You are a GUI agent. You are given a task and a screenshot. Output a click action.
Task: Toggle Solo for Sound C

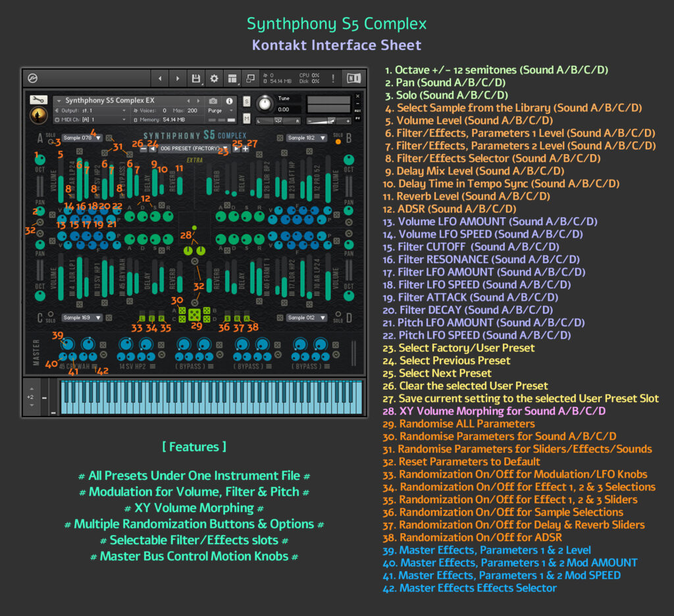tap(51, 314)
